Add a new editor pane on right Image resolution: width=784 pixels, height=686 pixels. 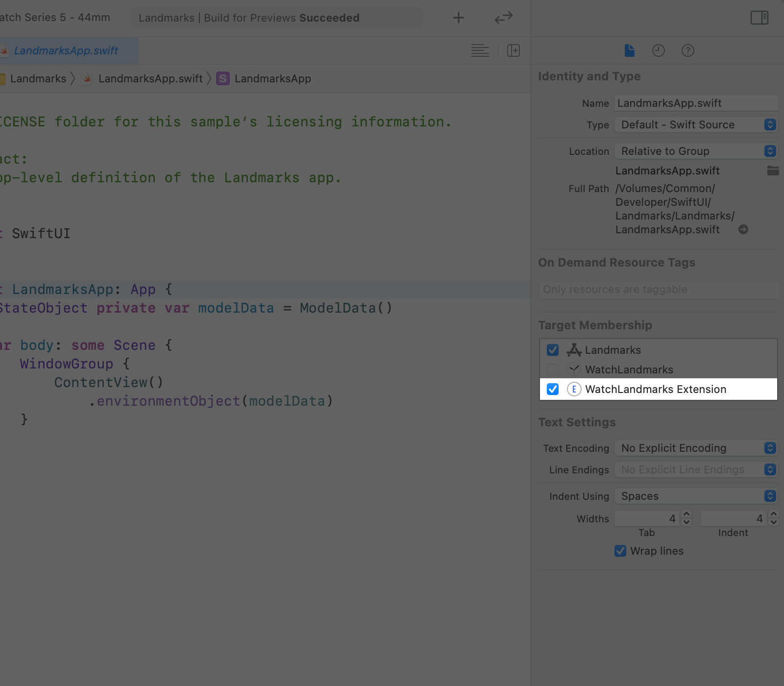click(513, 50)
